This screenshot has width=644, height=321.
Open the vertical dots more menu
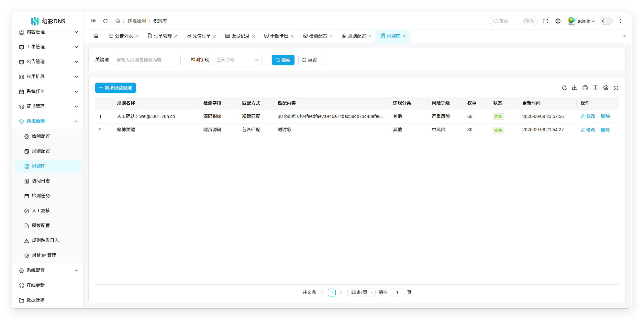point(621,21)
